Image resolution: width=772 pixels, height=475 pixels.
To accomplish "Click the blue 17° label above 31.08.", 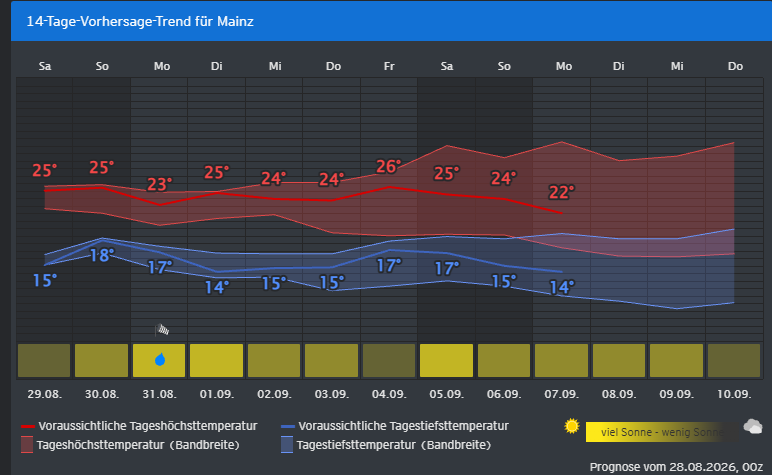I will (x=160, y=267).
